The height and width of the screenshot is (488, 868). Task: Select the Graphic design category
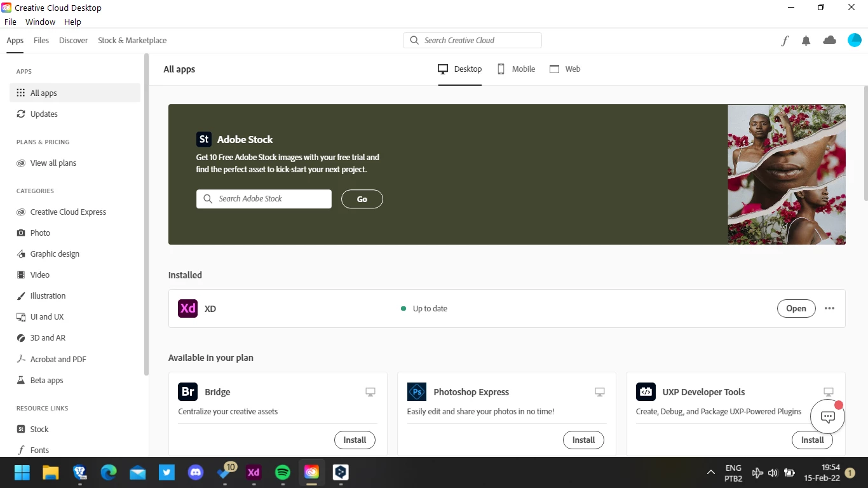point(75,254)
